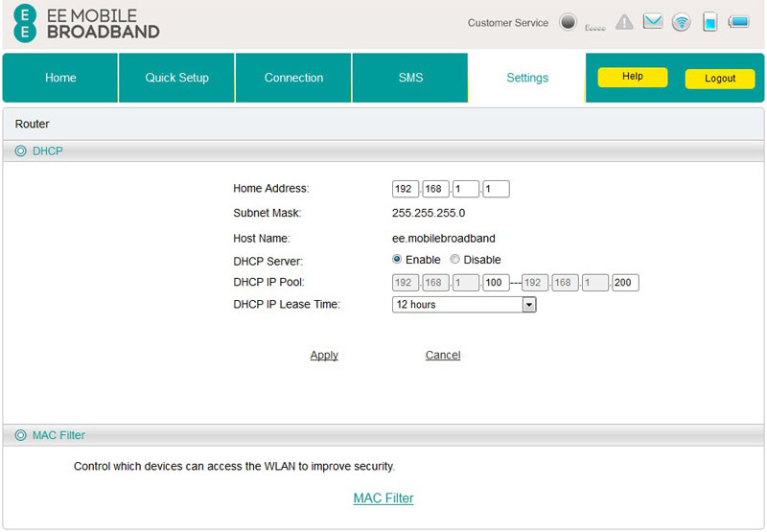This screenshot has height=532, width=767.
Task: Click Home Address third octet field
Action: point(466,189)
